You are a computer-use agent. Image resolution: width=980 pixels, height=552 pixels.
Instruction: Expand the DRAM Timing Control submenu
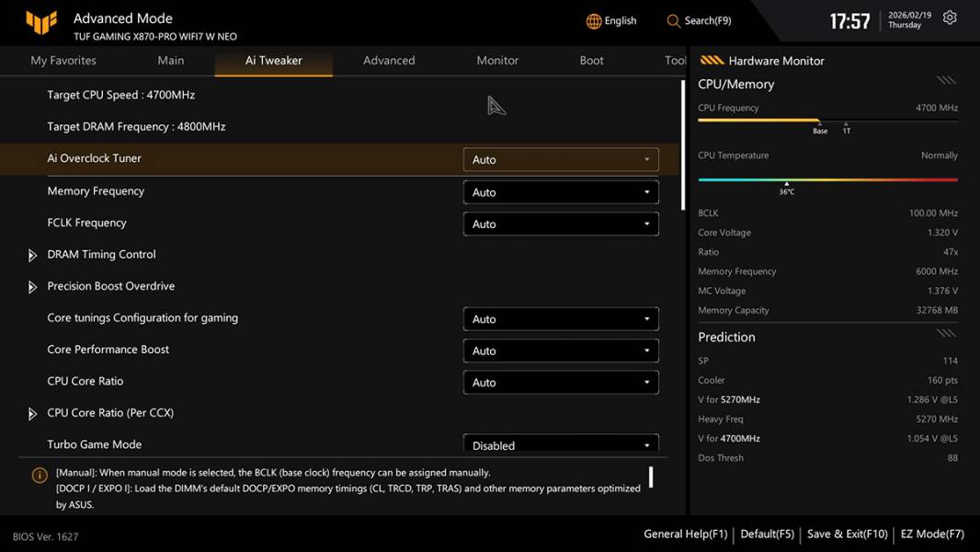point(32,255)
